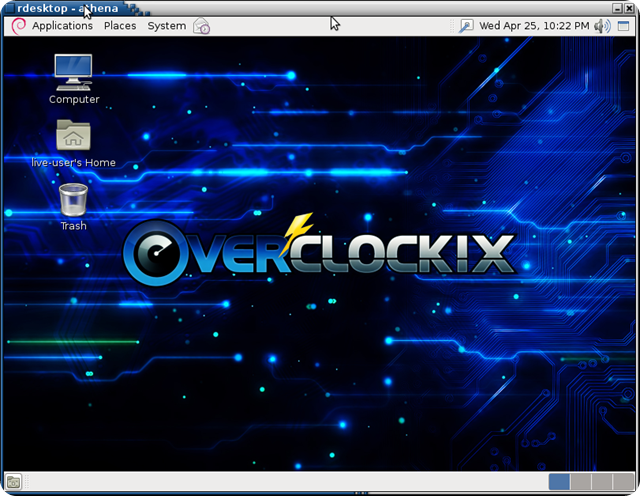
Task: Open the Applications menu
Action: [62, 26]
